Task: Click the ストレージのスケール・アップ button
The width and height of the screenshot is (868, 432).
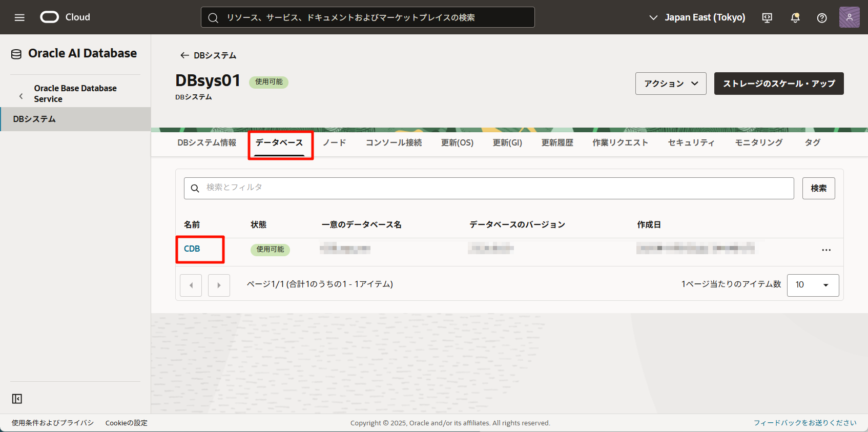Action: click(779, 84)
